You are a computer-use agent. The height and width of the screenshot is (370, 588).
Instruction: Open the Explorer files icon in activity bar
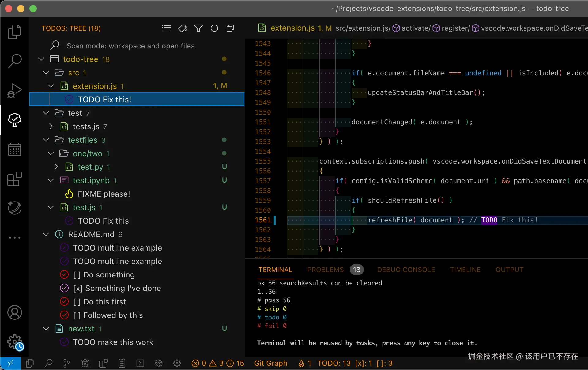(x=14, y=32)
